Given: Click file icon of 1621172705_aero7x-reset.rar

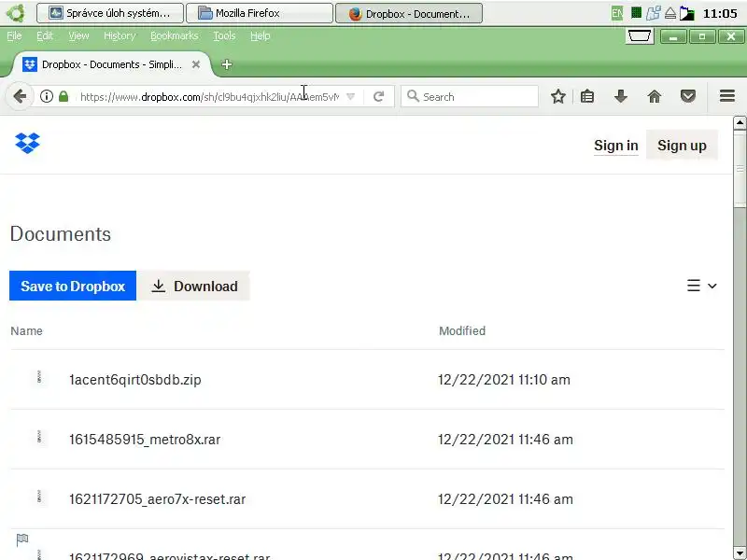Looking at the screenshot, I should [x=39, y=497].
